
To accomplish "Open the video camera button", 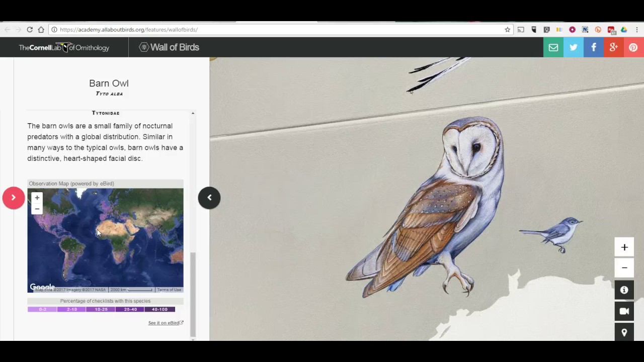I will tap(624, 311).
